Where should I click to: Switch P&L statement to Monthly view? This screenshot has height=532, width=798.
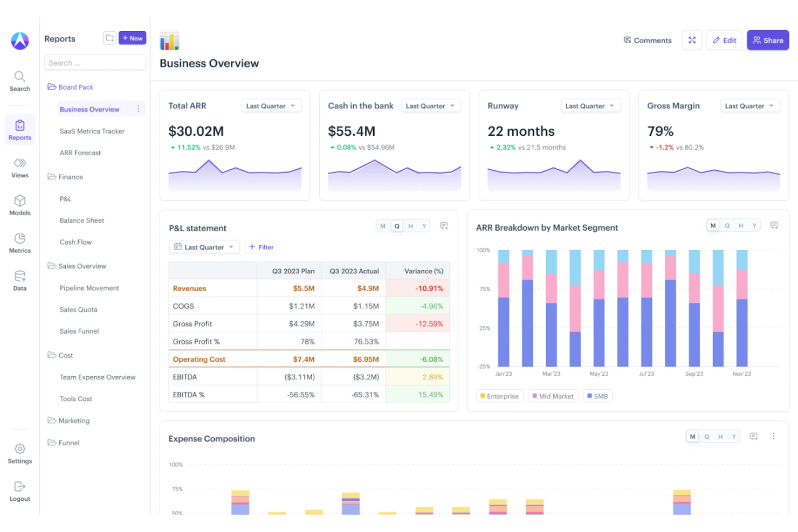point(383,225)
